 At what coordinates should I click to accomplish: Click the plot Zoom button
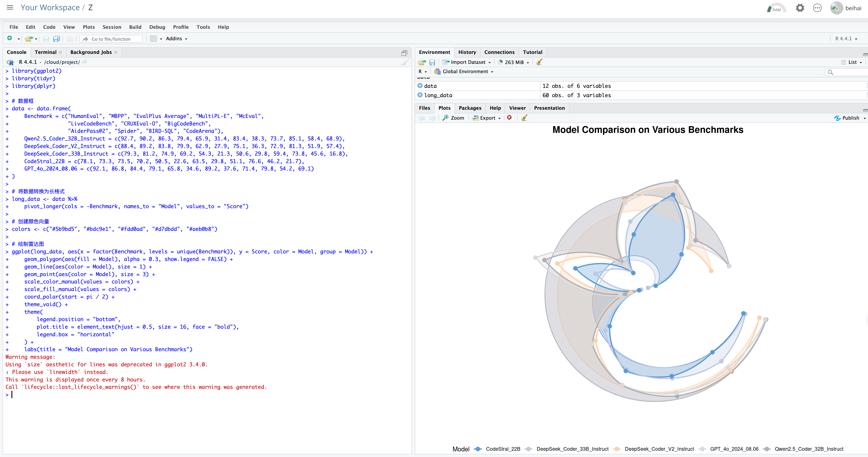tap(453, 118)
